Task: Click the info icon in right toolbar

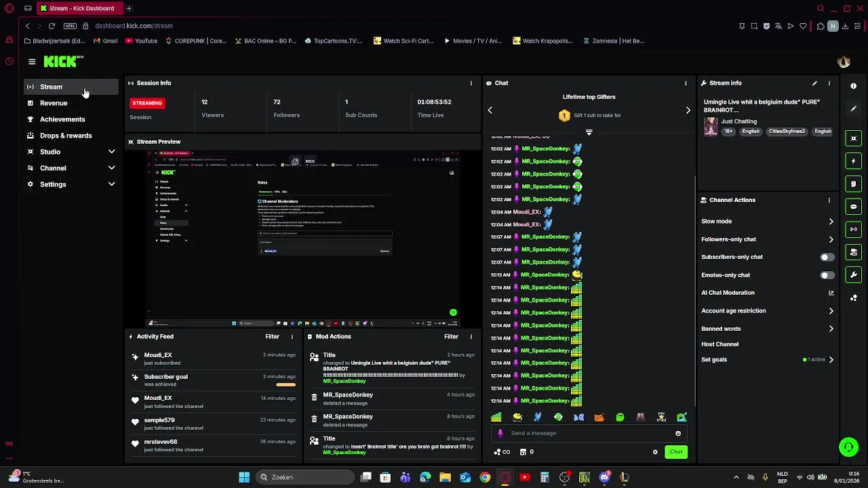Action: point(854,86)
